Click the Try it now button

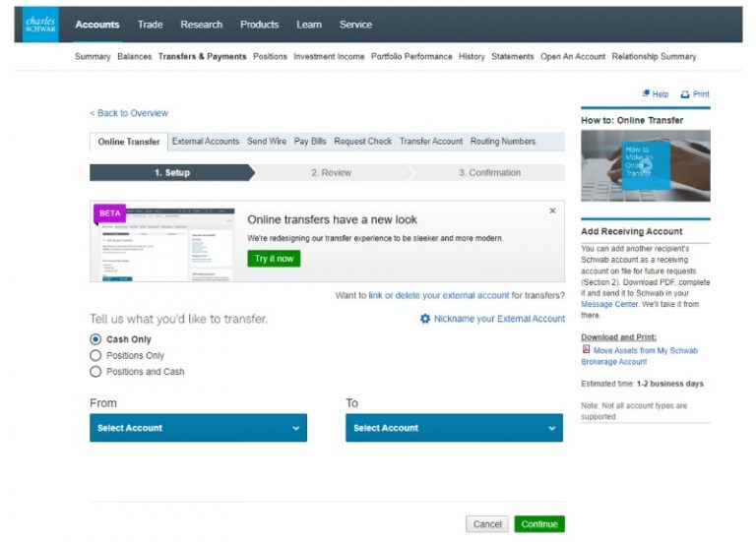tap(274, 259)
